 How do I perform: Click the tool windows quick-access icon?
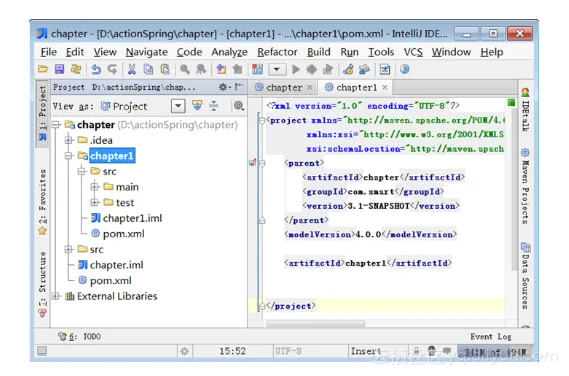point(42,351)
